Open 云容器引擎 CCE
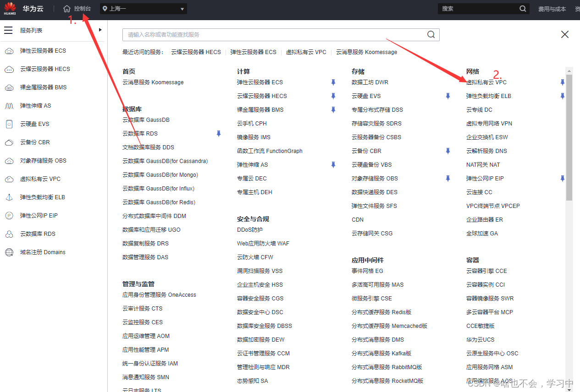Screen dimensions: 580x392 [486, 271]
